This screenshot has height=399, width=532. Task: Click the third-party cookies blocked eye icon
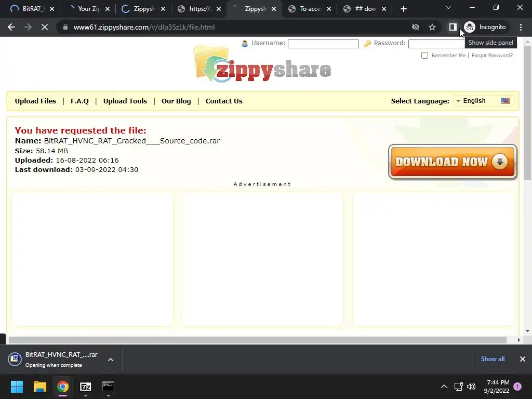[416, 27]
